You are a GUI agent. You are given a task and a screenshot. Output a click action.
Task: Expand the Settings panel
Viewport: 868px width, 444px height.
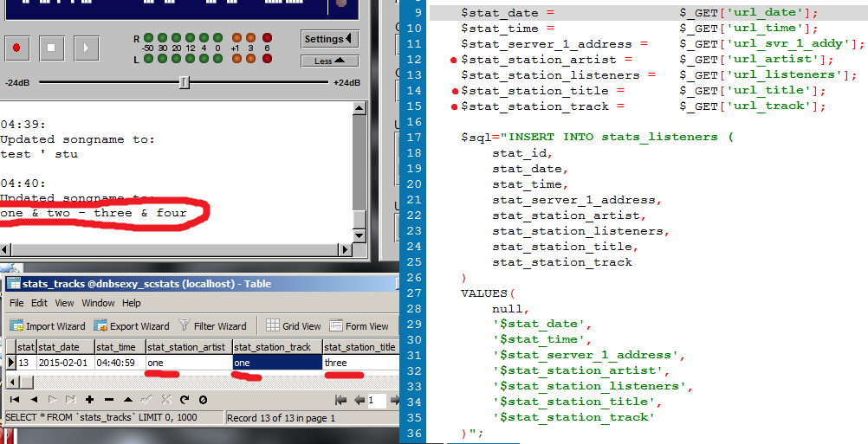tap(329, 39)
